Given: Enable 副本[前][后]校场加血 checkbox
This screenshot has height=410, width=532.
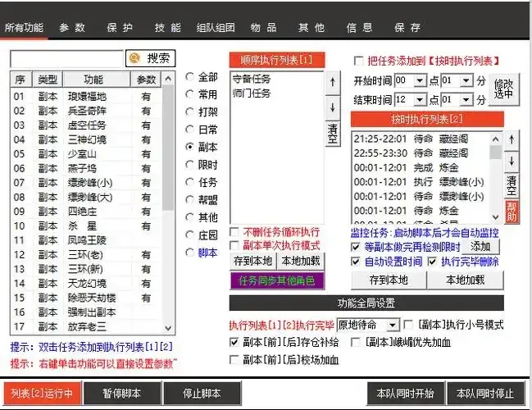Looking at the screenshot, I should (234, 359).
